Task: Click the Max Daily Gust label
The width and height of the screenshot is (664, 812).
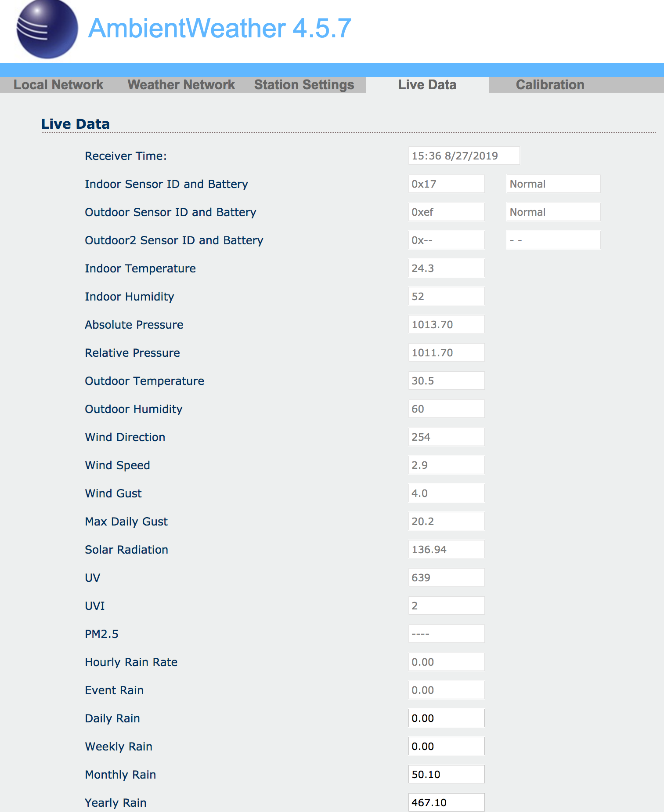Action: click(126, 522)
